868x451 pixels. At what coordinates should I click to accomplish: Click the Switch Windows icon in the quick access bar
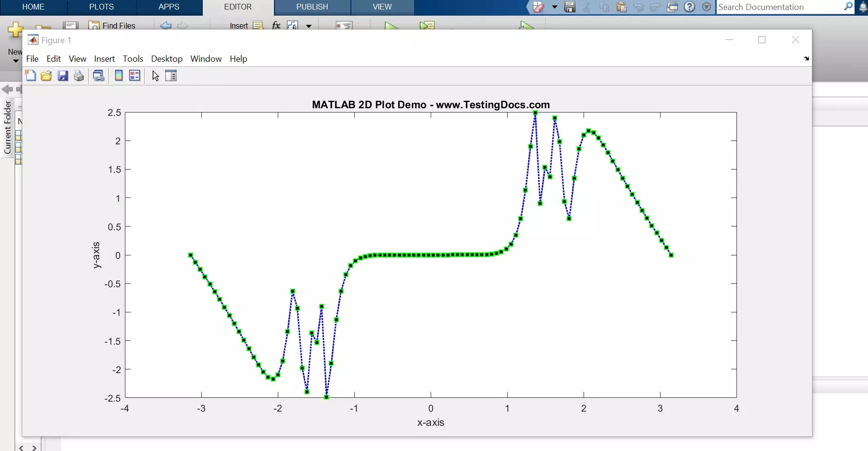pos(672,7)
